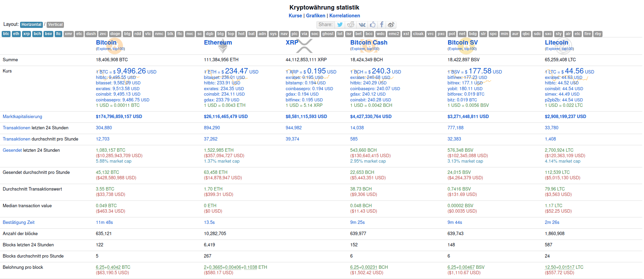Select the rby coin tag

pyautogui.click(x=598, y=34)
